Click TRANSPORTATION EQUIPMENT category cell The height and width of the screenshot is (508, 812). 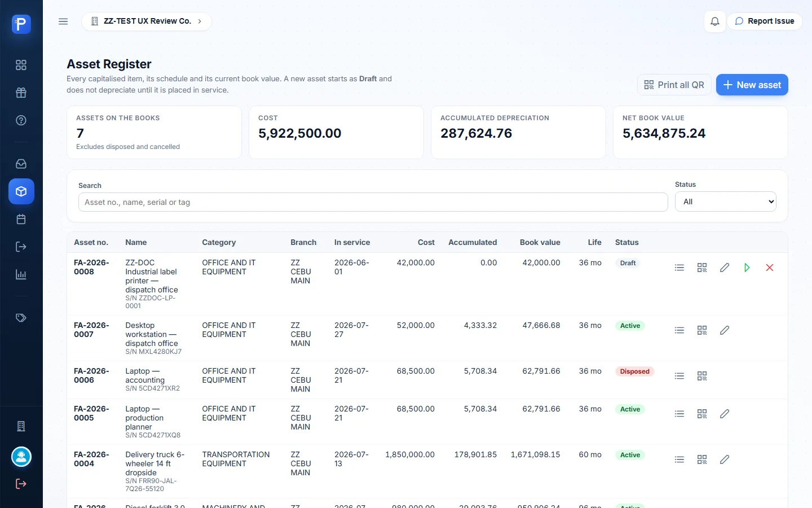(236, 459)
